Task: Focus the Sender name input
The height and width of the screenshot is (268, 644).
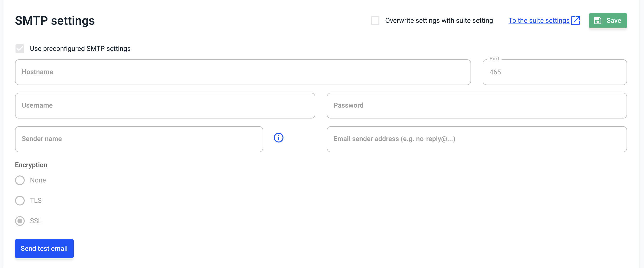Action: point(139,139)
